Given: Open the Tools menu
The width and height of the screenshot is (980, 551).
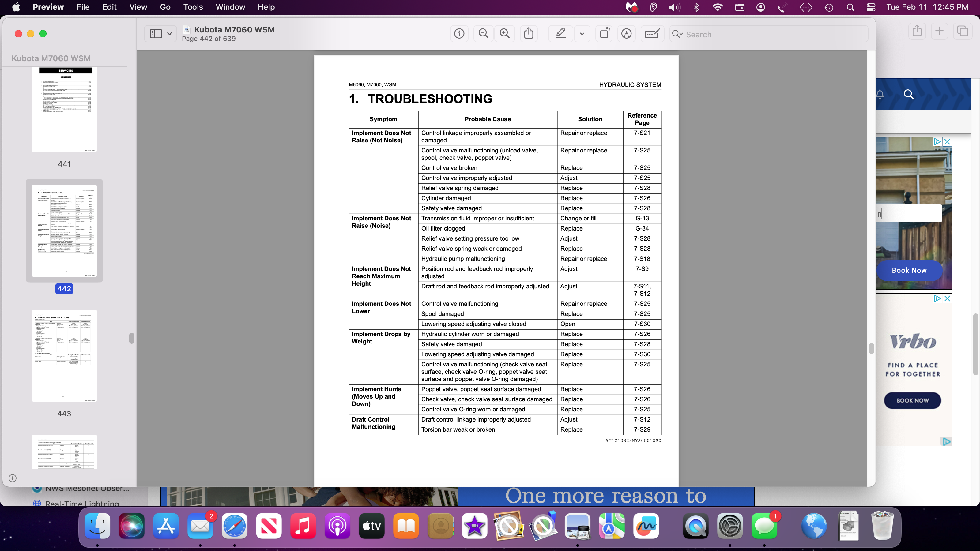Looking at the screenshot, I should pyautogui.click(x=193, y=7).
